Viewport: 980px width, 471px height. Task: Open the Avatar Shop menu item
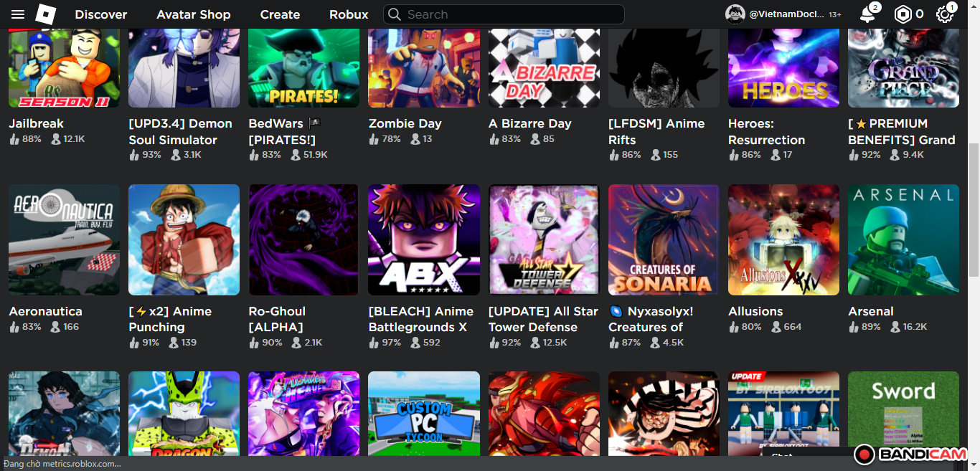point(194,14)
